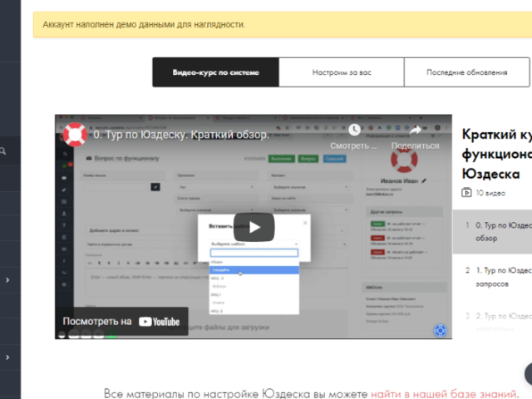Click the dark round chat button at the edge
This screenshot has width=532, height=399.
tap(529, 374)
